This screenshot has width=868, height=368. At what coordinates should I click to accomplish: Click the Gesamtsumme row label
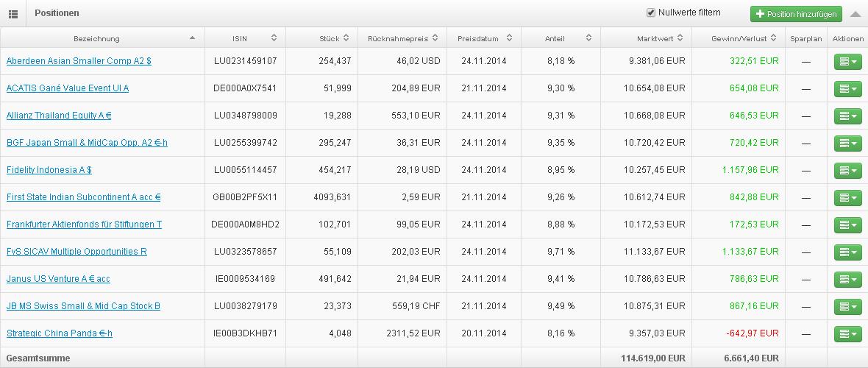click(x=38, y=358)
